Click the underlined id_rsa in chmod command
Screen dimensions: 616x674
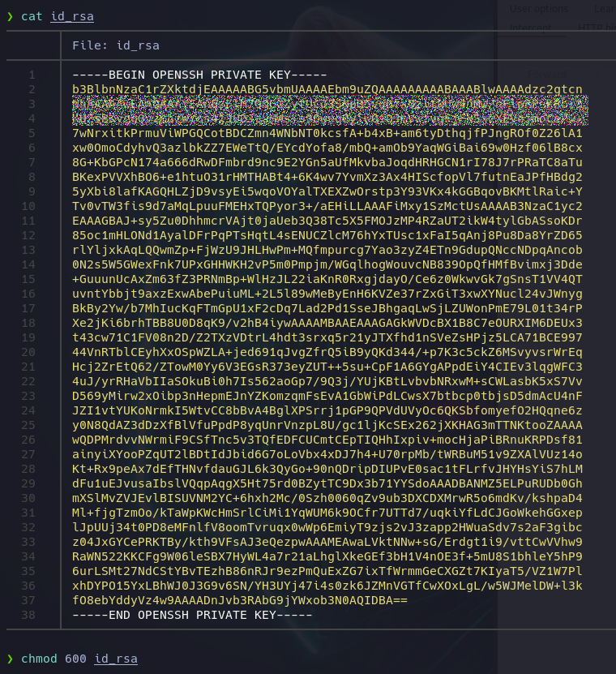114,659
